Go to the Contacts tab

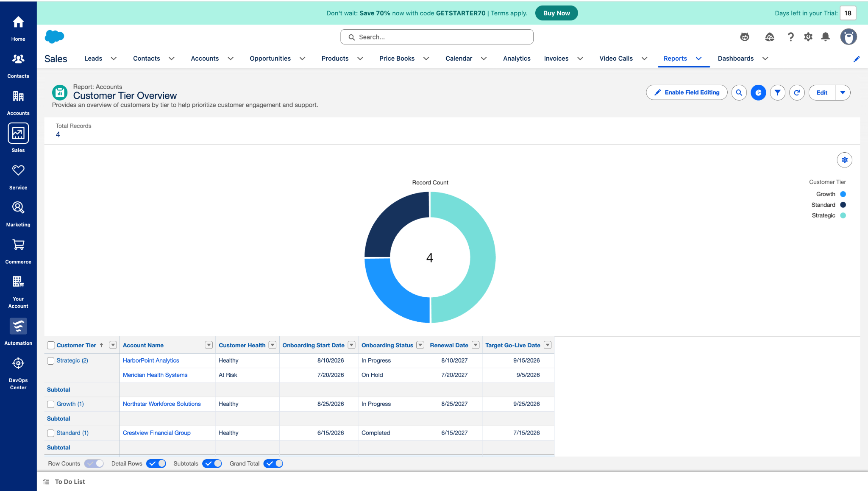coord(146,59)
